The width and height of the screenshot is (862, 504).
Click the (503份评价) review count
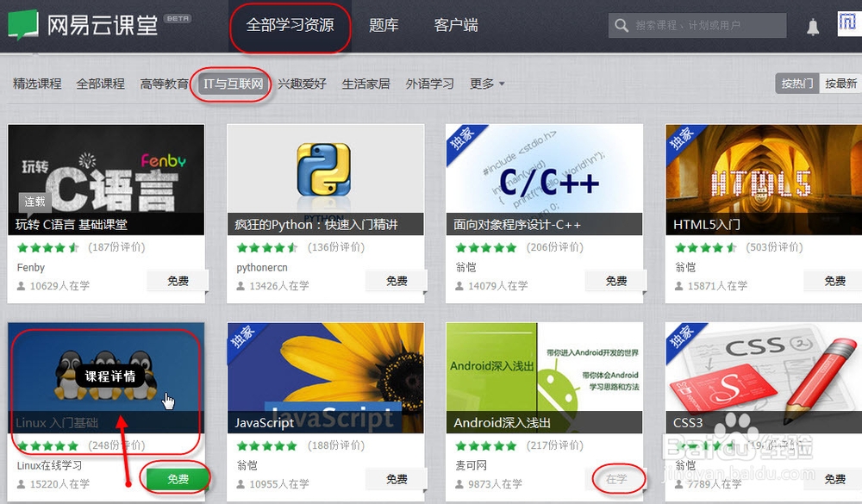774,247
